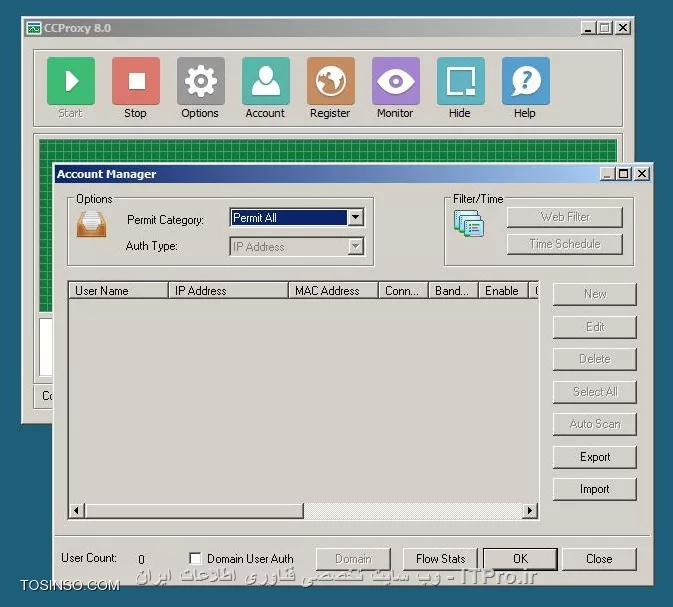Click the stacked windows icon in Filter/Time group
Viewport: 673px width, 607px height.
469,223
